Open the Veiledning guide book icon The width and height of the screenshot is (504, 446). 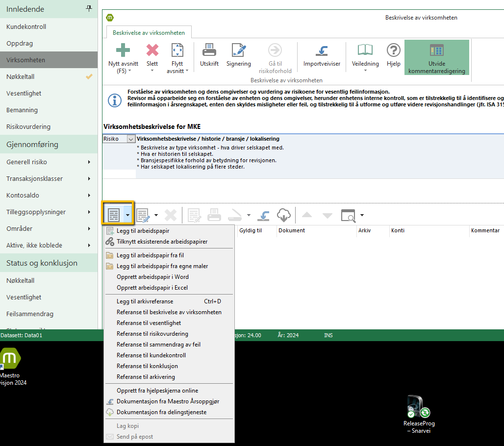(365, 50)
